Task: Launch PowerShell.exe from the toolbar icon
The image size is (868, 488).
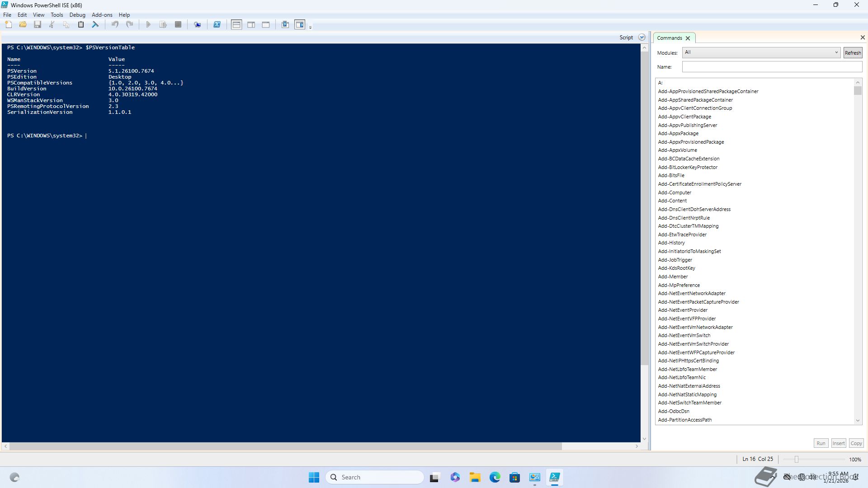Action: tap(217, 25)
